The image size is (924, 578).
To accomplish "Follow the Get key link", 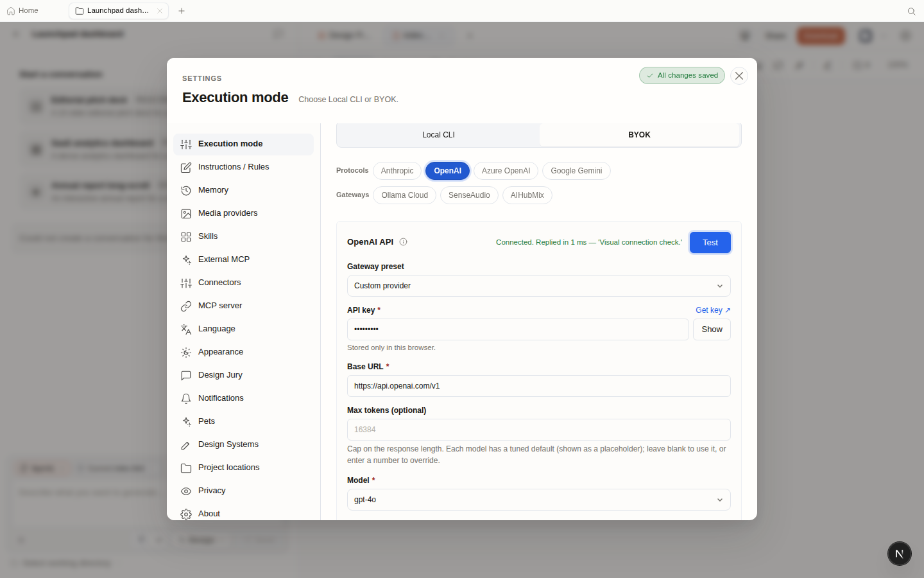I will [x=713, y=310].
